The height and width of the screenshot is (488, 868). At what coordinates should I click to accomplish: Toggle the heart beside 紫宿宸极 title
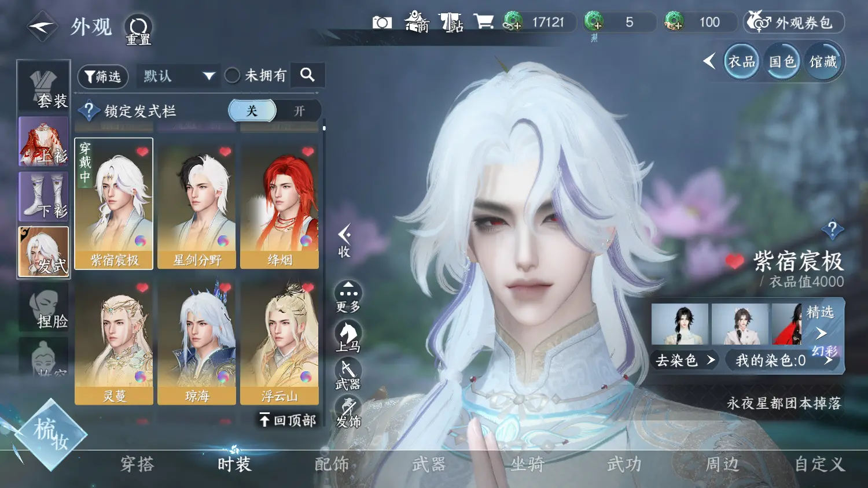pos(734,262)
